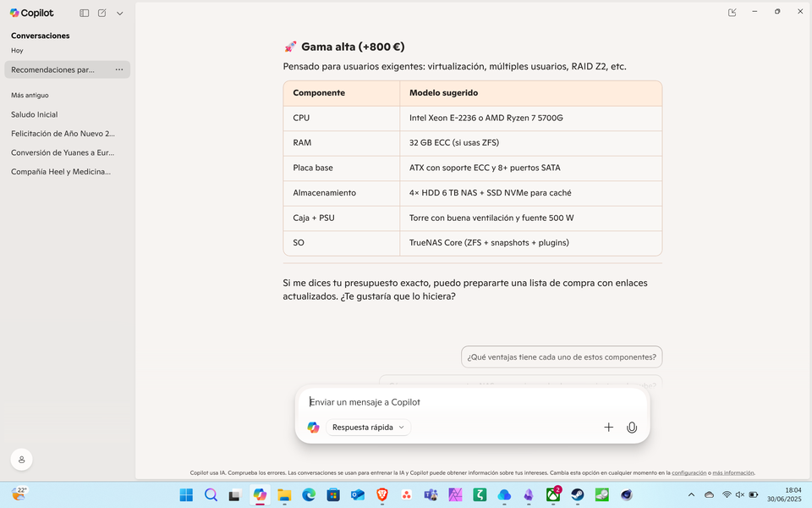Click the muted volume icon in tray
Image resolution: width=812 pixels, height=508 pixels.
739,495
